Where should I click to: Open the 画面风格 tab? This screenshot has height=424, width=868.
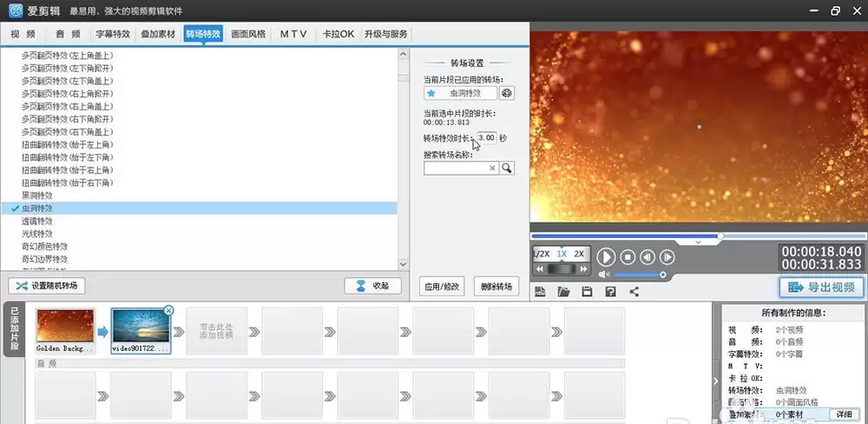tap(248, 34)
